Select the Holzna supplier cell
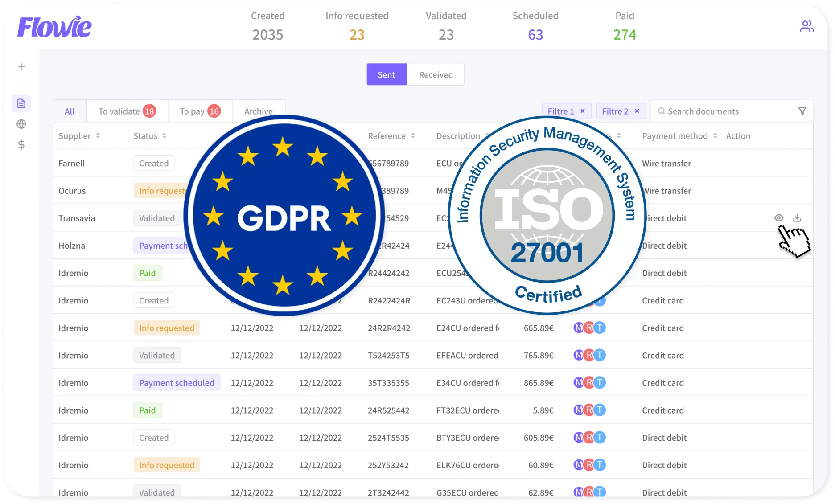Image resolution: width=835 pixels, height=504 pixels. pyautogui.click(x=72, y=246)
